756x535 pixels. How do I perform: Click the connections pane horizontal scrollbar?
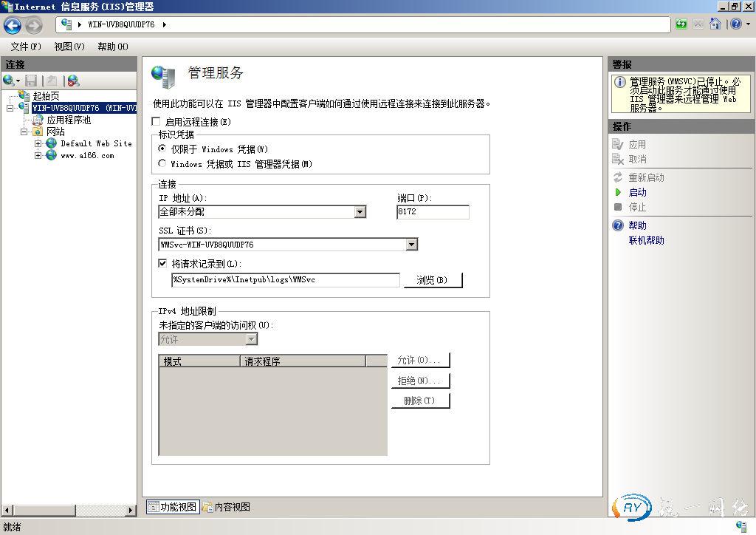pyautogui.click(x=69, y=510)
